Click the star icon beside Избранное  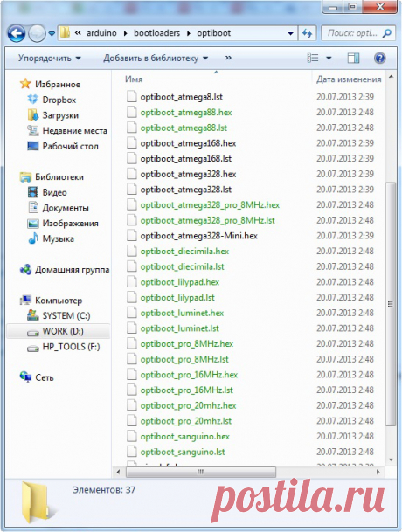tap(25, 84)
